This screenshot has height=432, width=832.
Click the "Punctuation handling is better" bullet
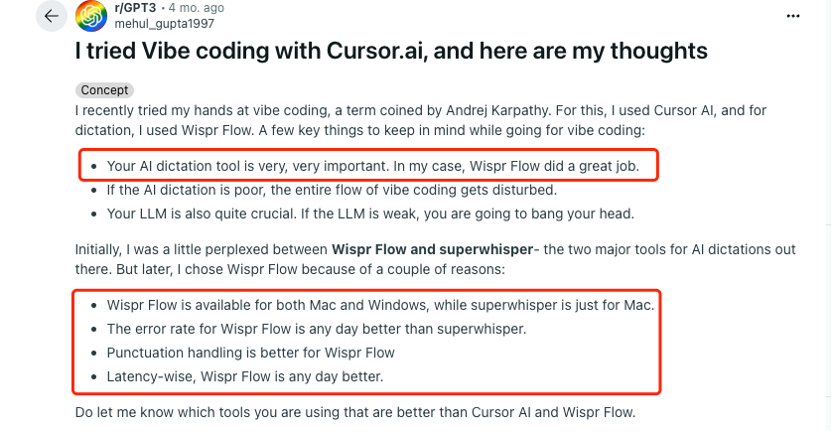(x=250, y=352)
